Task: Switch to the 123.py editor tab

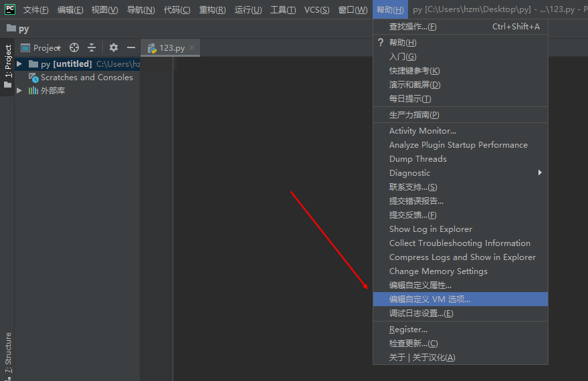Action: (x=171, y=48)
